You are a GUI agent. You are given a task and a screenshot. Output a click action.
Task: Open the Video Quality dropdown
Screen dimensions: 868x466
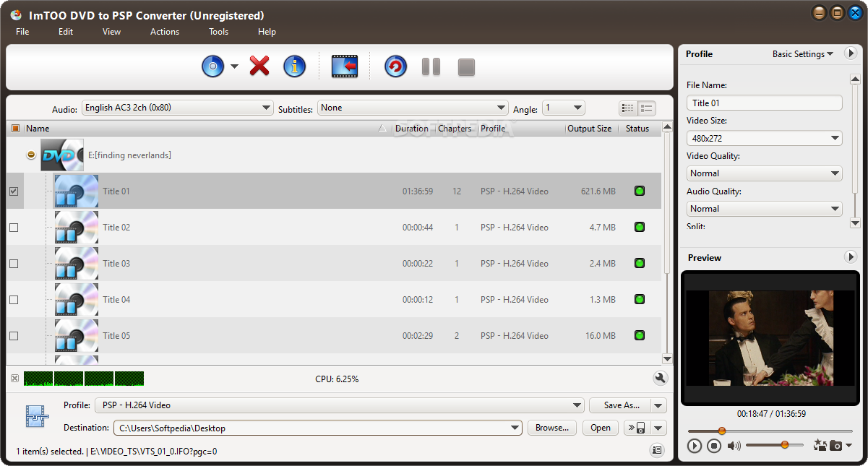(x=764, y=173)
